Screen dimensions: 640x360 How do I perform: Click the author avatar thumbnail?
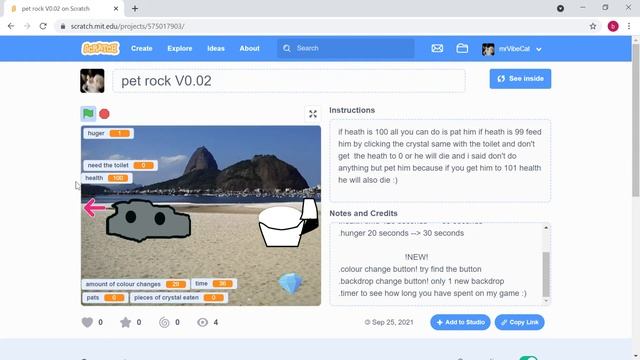point(92,81)
